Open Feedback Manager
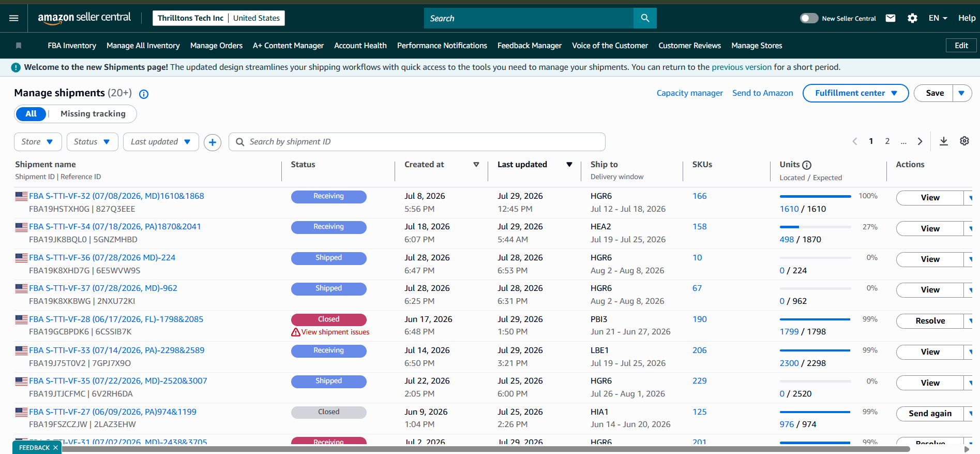The height and width of the screenshot is (454, 980). tap(530, 46)
